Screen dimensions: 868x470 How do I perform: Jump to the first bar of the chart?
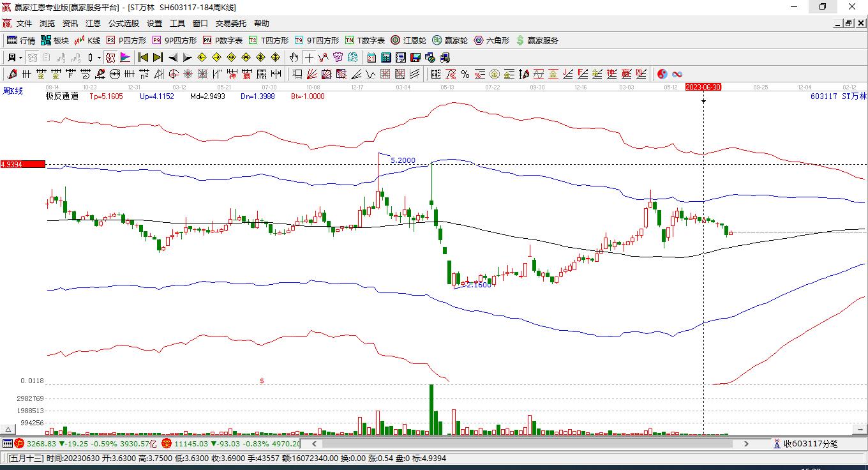pos(144,57)
